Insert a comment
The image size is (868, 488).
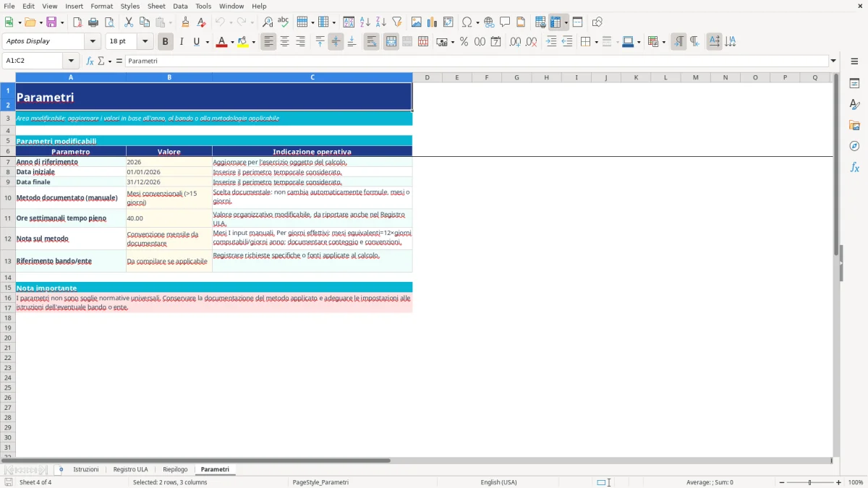(x=505, y=22)
